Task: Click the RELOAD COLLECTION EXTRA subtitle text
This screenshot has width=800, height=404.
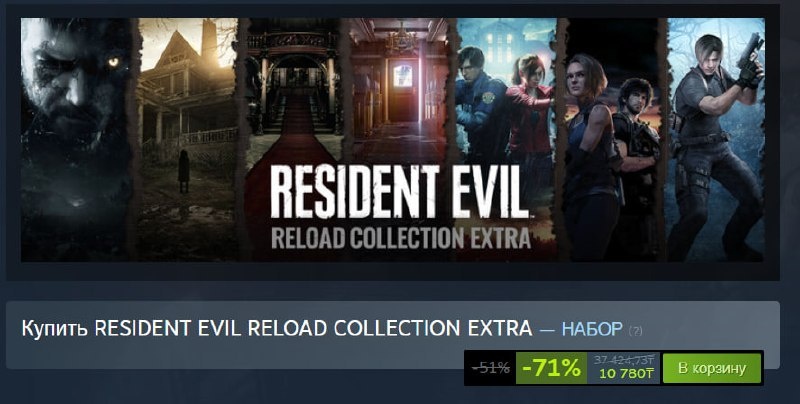Action: 401,238
